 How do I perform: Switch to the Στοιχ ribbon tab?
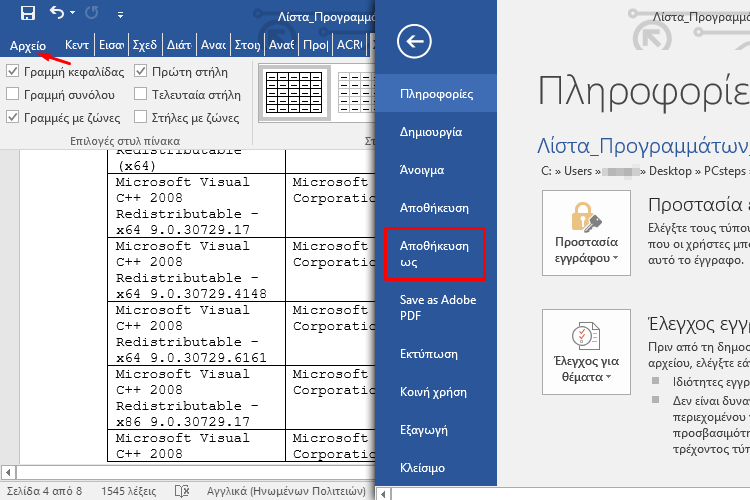pyautogui.click(x=247, y=45)
